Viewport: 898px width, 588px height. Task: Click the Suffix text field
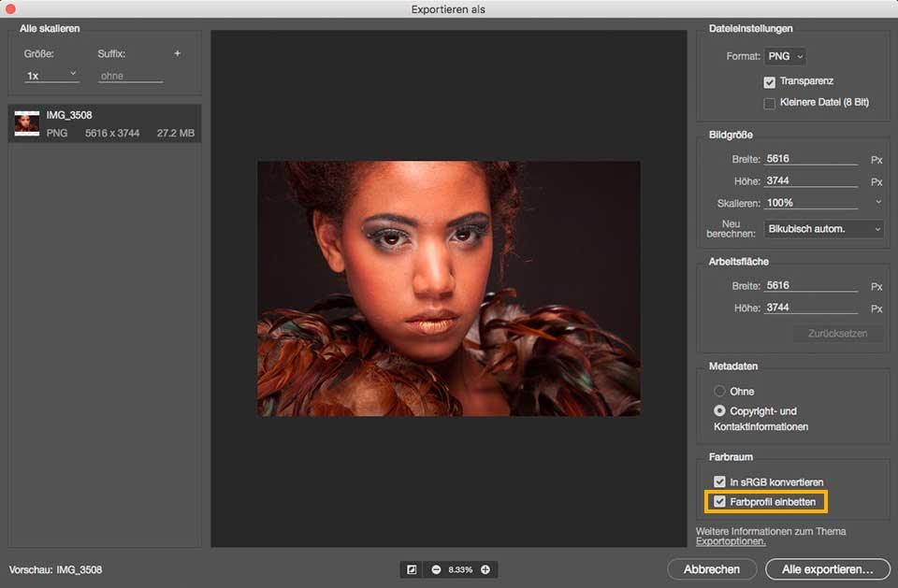(130, 76)
